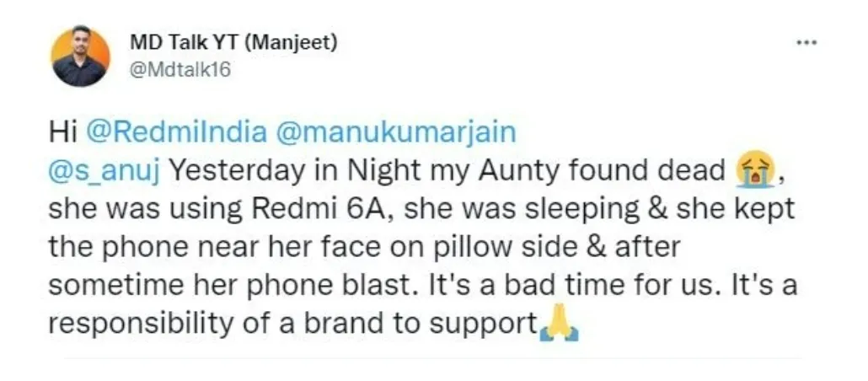Click the @Mdtalk16 handle
Viewport: 868px width, 381px height.
(179, 70)
